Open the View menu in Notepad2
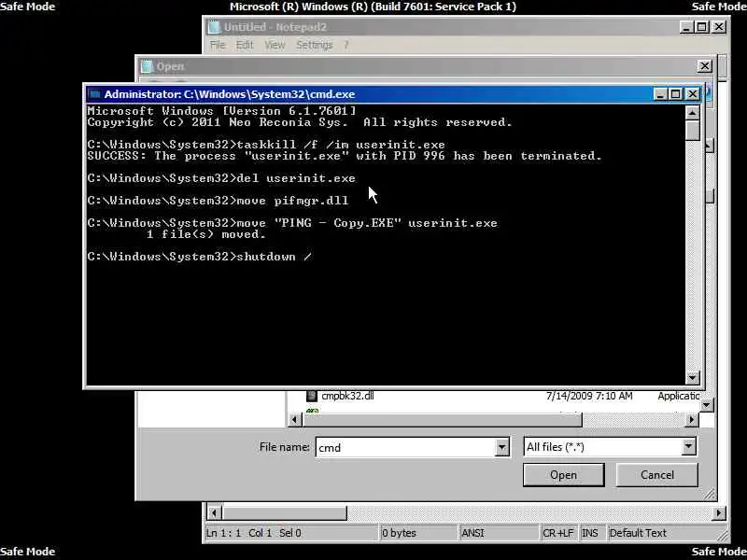 275,45
